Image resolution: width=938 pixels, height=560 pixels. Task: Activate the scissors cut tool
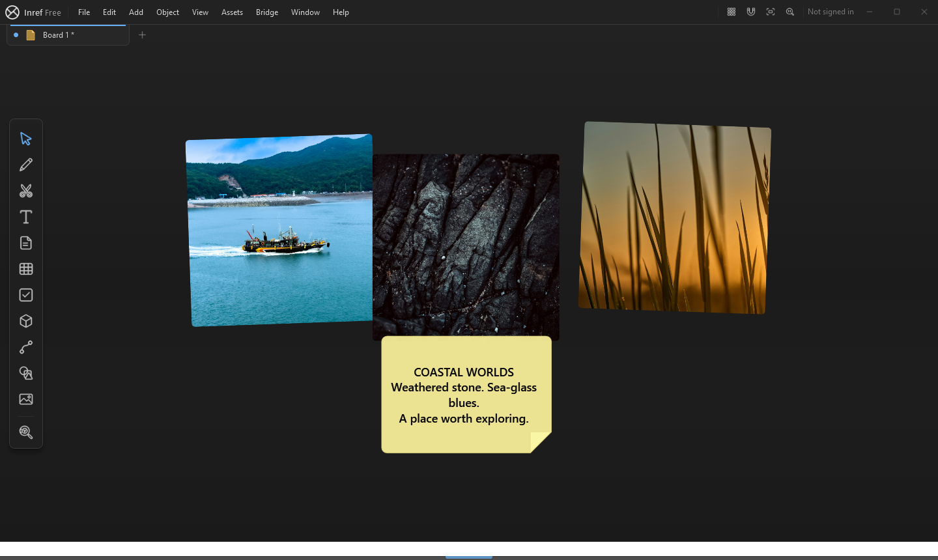[x=26, y=191]
